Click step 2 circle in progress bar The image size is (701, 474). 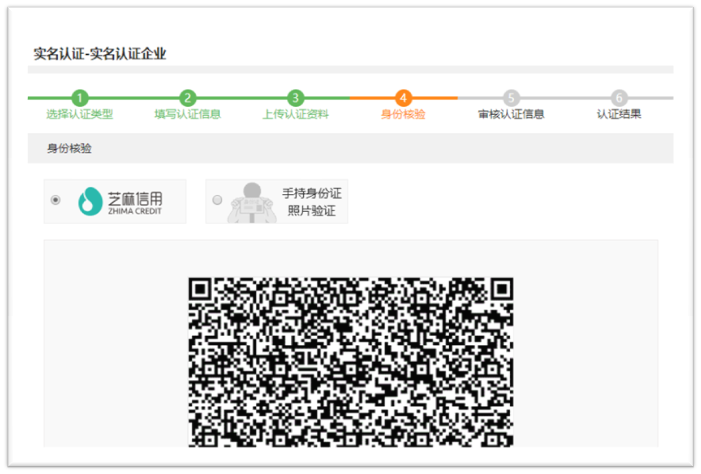(x=188, y=97)
